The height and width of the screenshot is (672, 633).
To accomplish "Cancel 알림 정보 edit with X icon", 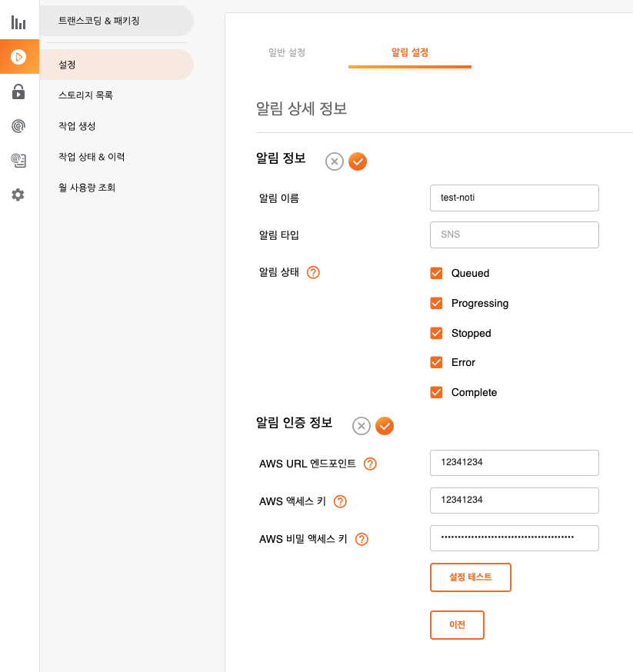I will [335, 161].
